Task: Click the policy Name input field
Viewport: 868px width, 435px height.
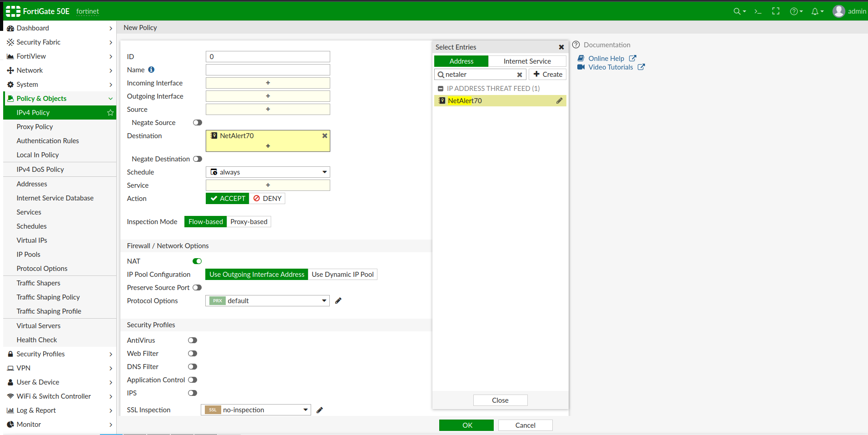Action: click(x=268, y=70)
